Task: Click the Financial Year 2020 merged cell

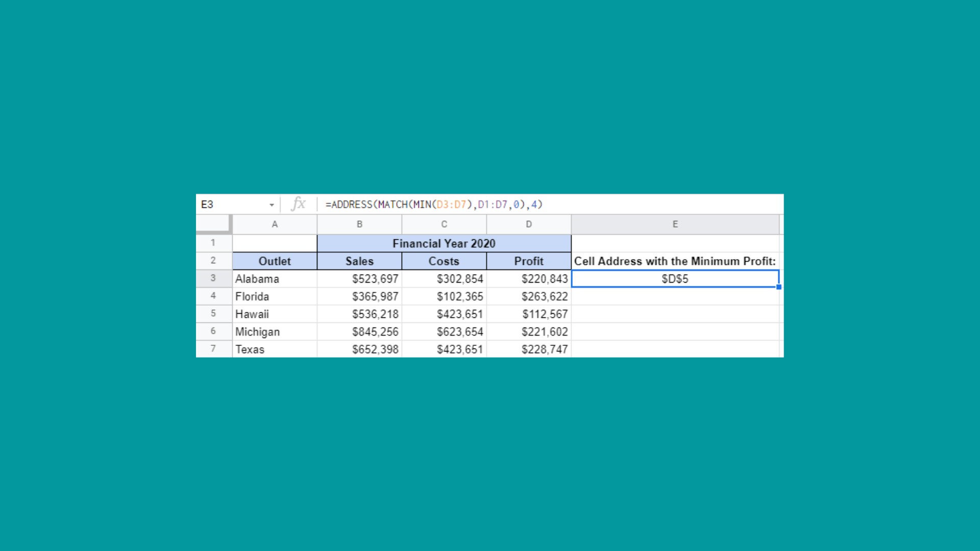Action: click(444, 243)
